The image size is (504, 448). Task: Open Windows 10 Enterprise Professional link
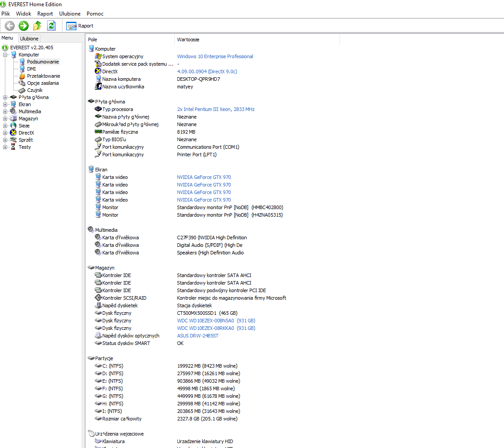(x=215, y=56)
